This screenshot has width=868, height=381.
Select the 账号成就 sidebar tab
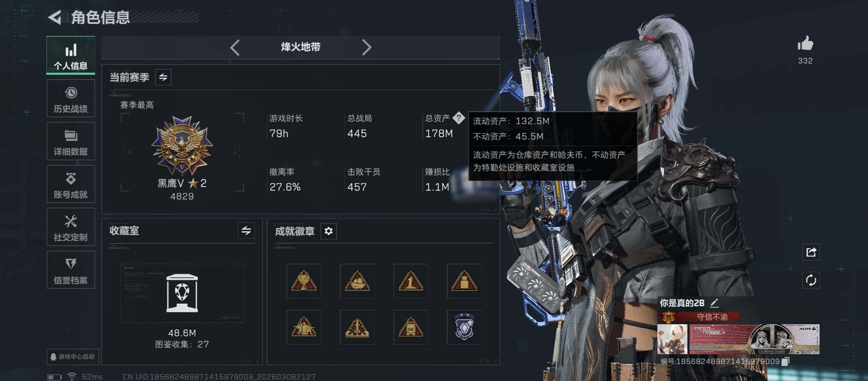(x=71, y=184)
